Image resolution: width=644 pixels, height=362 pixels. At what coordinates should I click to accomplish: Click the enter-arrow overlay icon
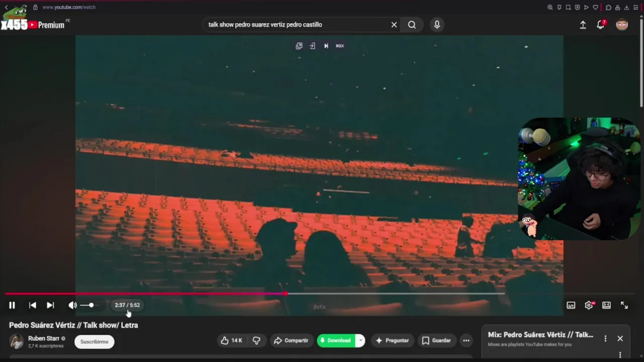tap(312, 46)
